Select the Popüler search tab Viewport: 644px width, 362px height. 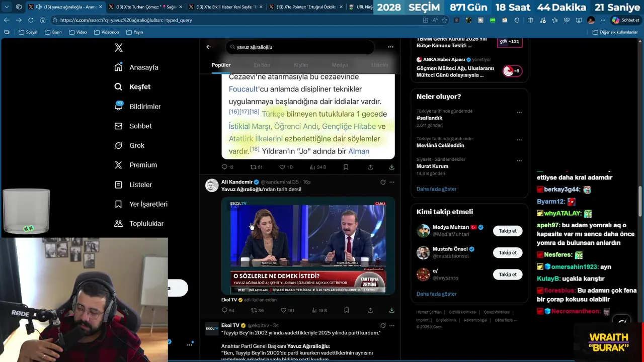click(x=221, y=65)
